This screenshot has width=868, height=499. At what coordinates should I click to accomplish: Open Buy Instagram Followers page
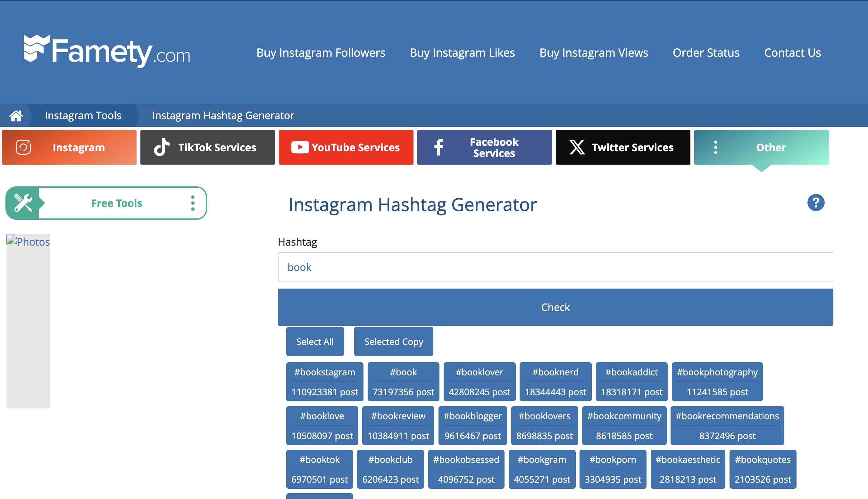tap(321, 53)
